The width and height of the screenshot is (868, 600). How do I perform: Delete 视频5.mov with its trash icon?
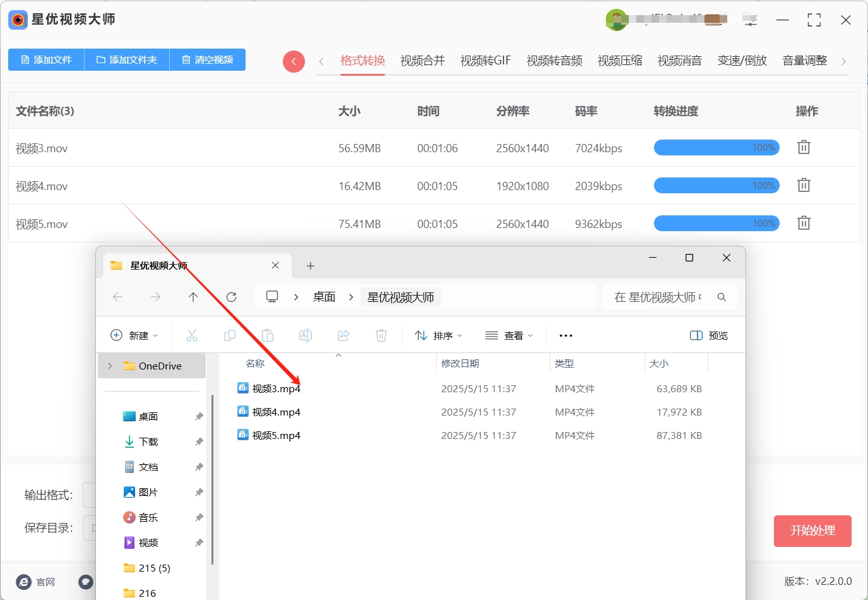(804, 223)
